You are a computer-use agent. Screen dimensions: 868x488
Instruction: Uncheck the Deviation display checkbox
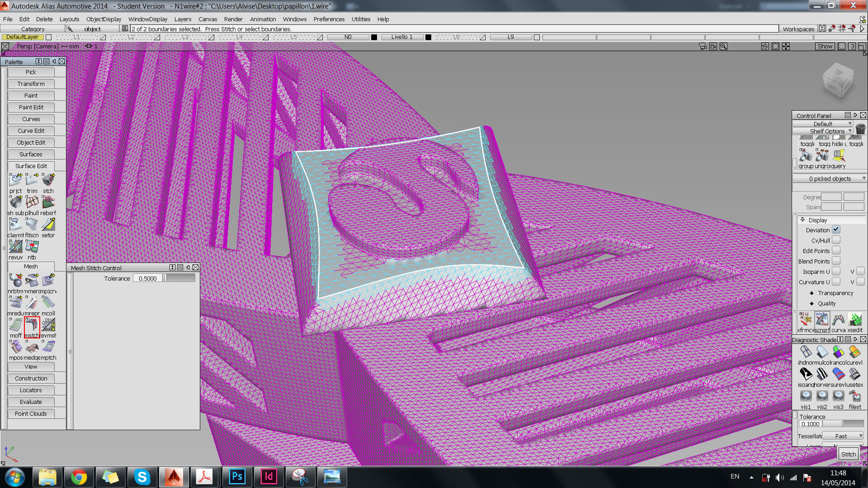[x=836, y=230]
